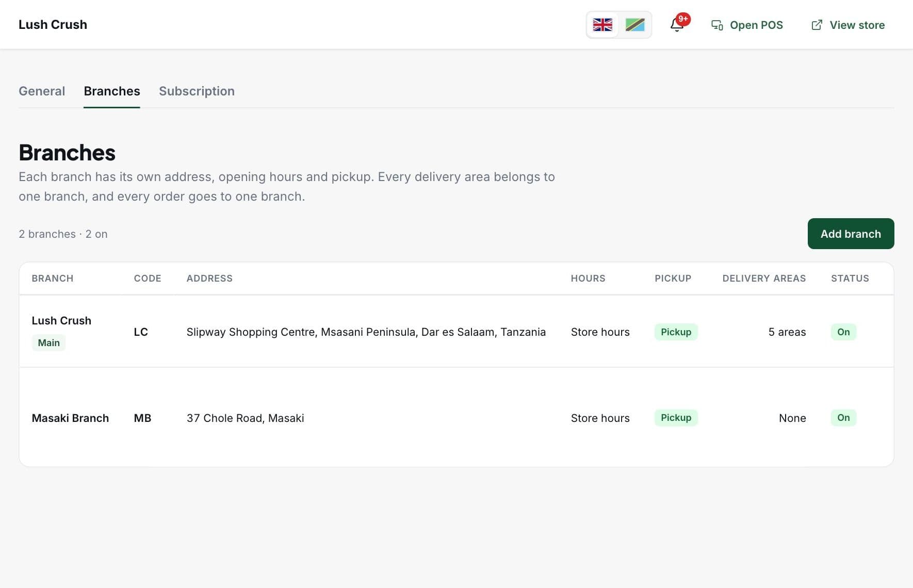
Task: Click the Open POS link
Action: pos(747,25)
